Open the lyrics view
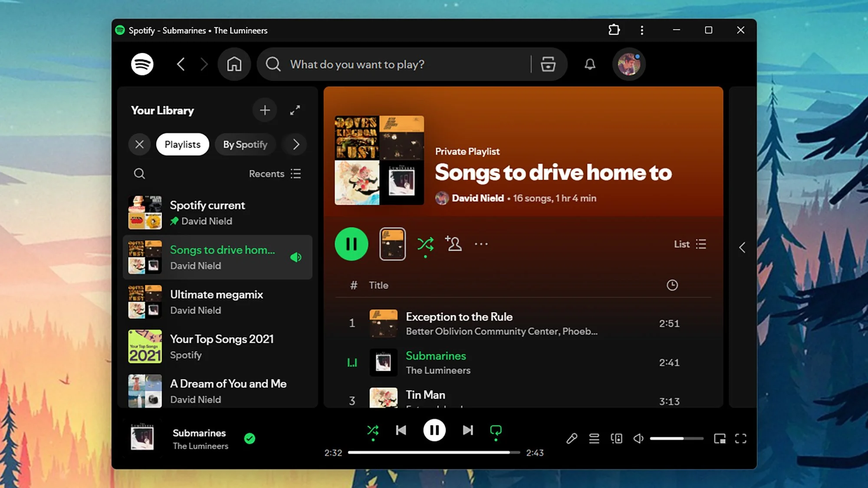Image resolution: width=868 pixels, height=488 pixels. (x=572, y=438)
